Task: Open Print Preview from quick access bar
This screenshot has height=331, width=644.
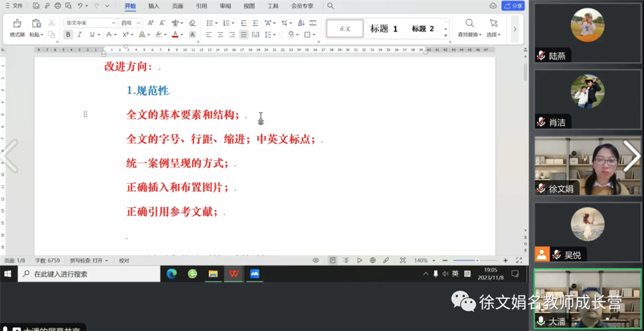Action: 68,6
